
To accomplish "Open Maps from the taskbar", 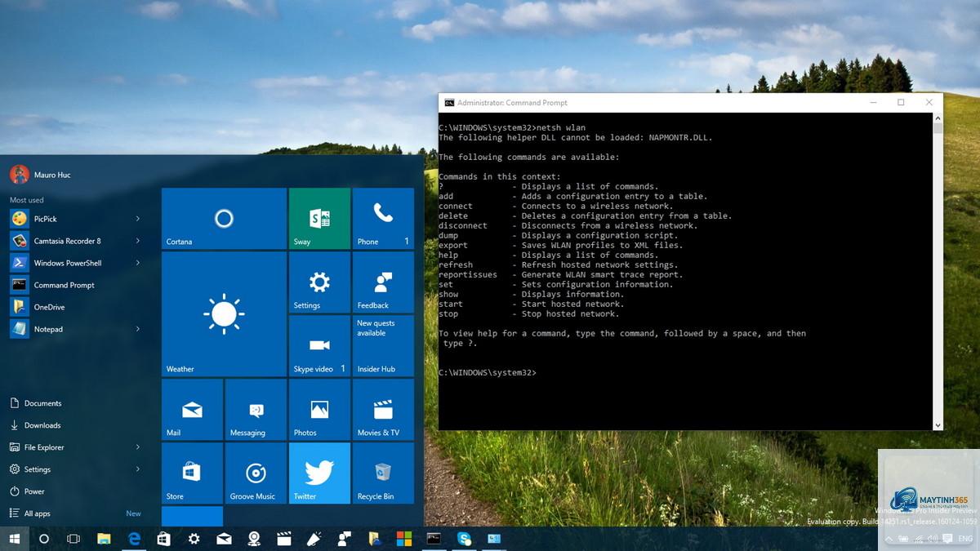I will (x=254, y=539).
